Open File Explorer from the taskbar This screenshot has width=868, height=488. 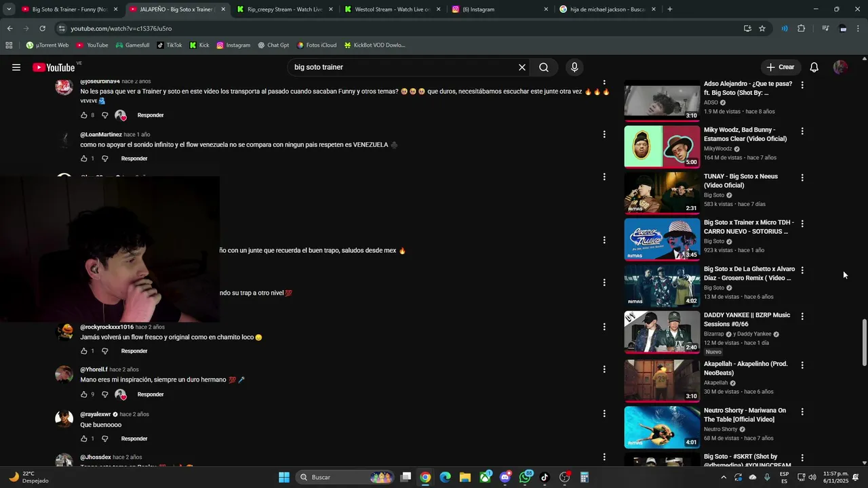pos(465,477)
